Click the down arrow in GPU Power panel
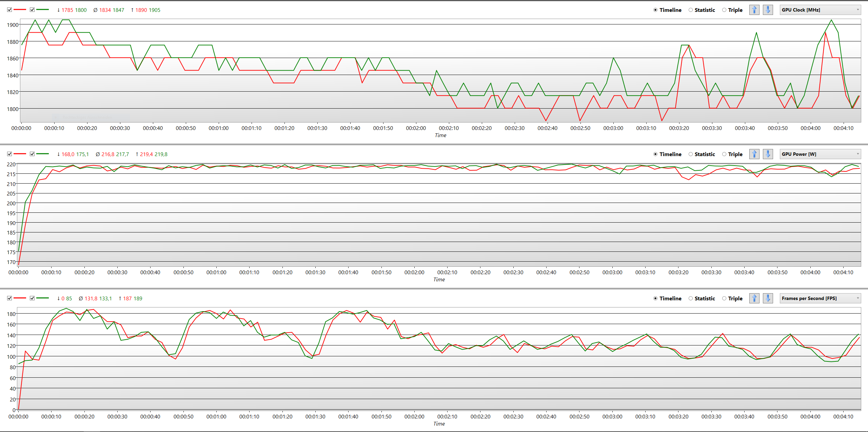868x432 pixels. pyautogui.click(x=768, y=154)
